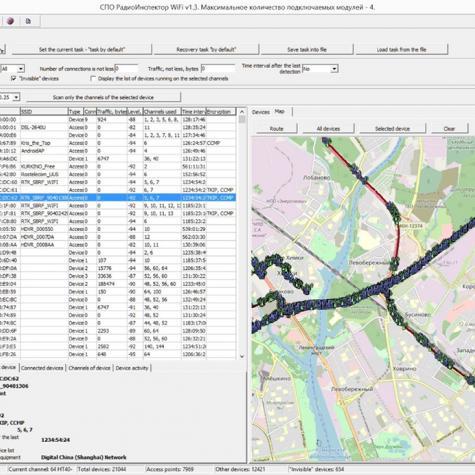The width and height of the screenshot is (475, 475).
Task: Open the Device activity tab
Action: coord(132,368)
